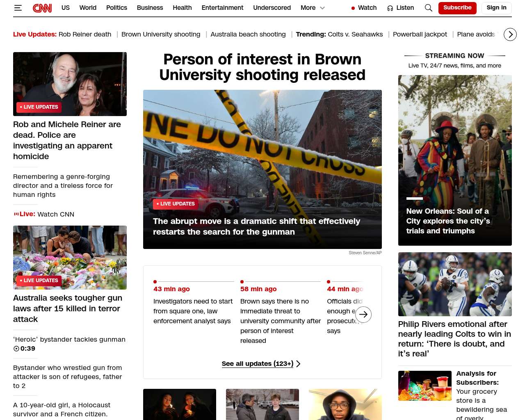
Task: Open the search magnifier icon
Action: [x=428, y=8]
